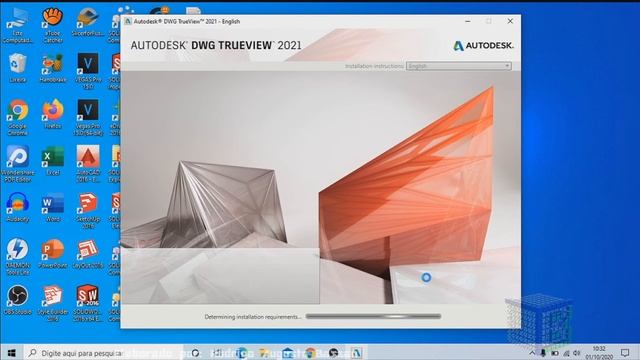Click the Autodesk logo in installer header
This screenshot has width=640, height=360.
pos(483,46)
